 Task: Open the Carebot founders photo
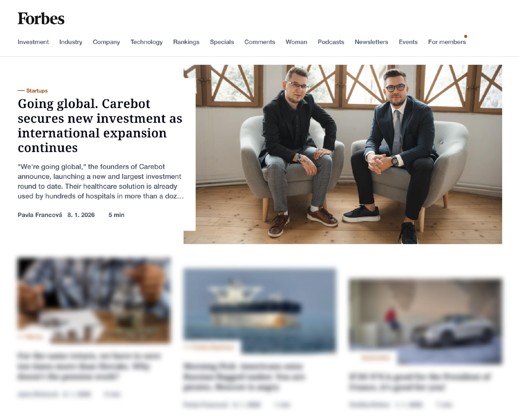point(343,154)
